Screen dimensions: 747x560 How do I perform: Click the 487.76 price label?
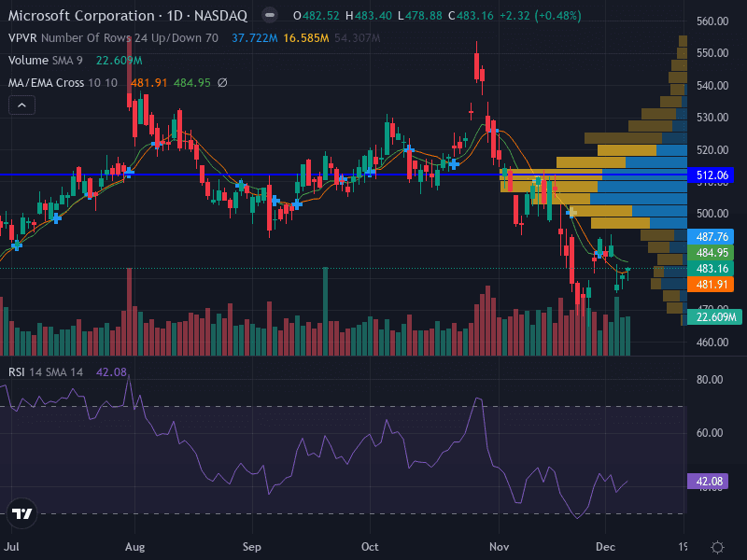712,237
